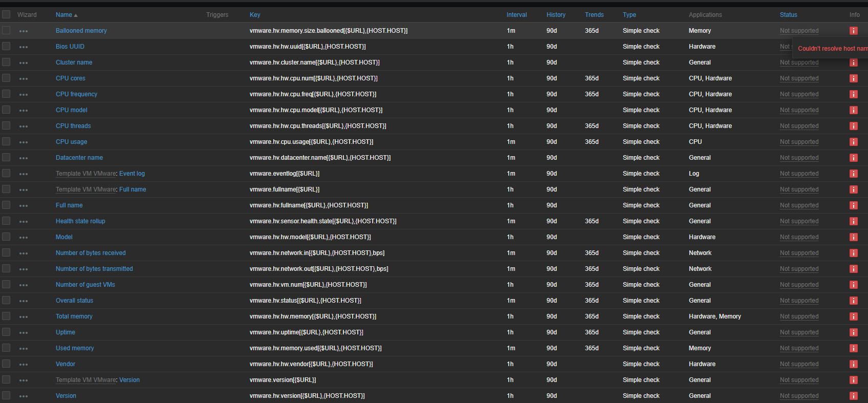Click the key vmware.hv.cluster.name[{$URL},{HOST.HOST}]

[x=315, y=62]
